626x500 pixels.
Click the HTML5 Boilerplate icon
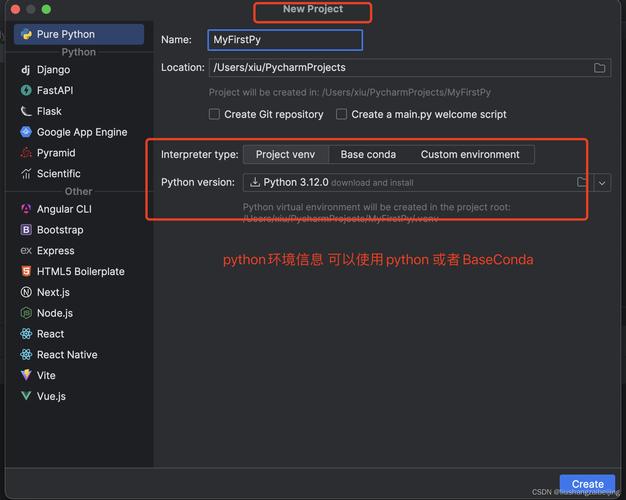tap(26, 271)
